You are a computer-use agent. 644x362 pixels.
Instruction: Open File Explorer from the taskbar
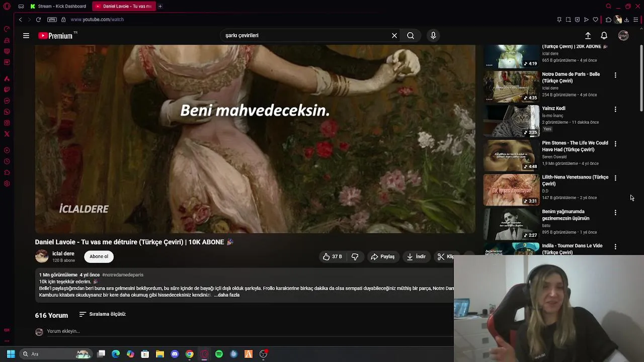point(160,354)
